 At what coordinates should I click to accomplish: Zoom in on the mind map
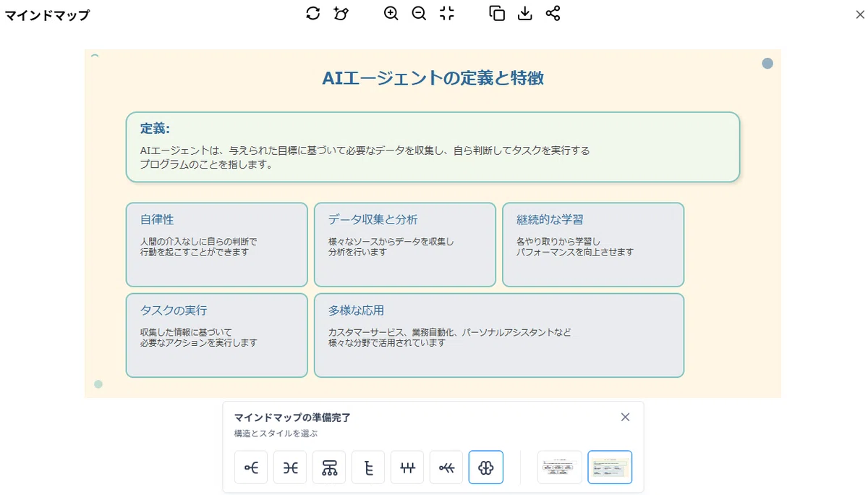pos(391,13)
